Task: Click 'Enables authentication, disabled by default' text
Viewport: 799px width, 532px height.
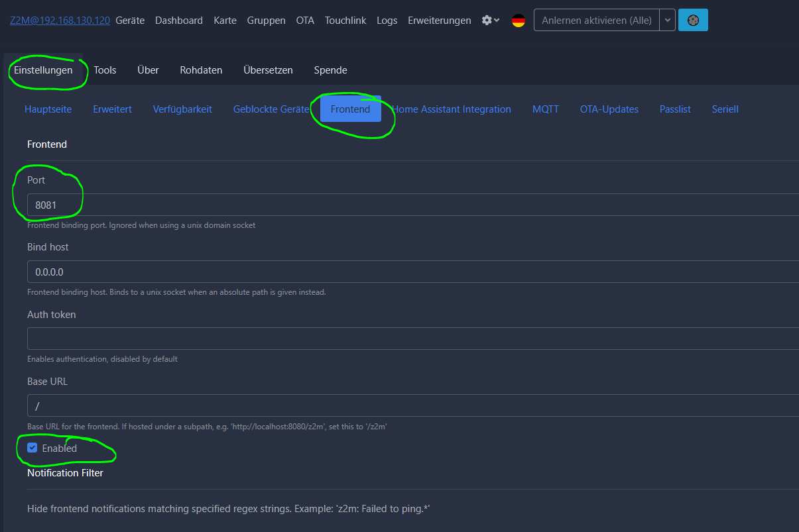Action: click(102, 359)
